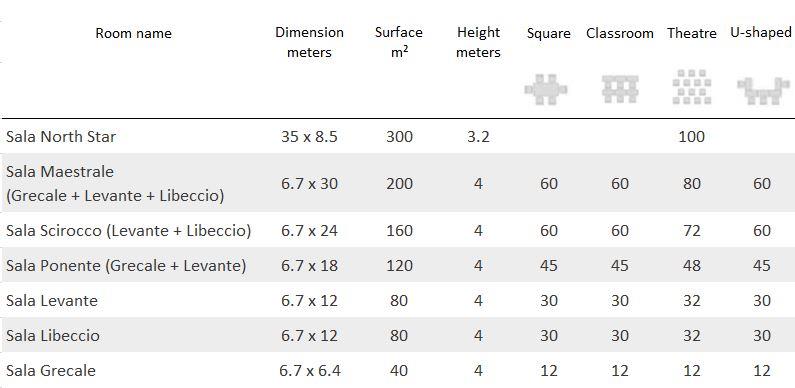Click North Star theatre capacity 100

click(x=692, y=136)
